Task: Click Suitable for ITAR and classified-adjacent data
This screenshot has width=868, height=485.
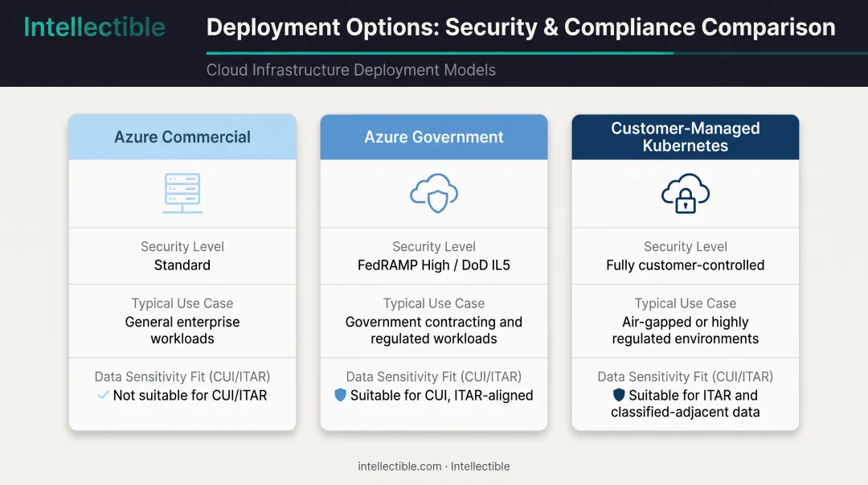Action: [x=686, y=404]
